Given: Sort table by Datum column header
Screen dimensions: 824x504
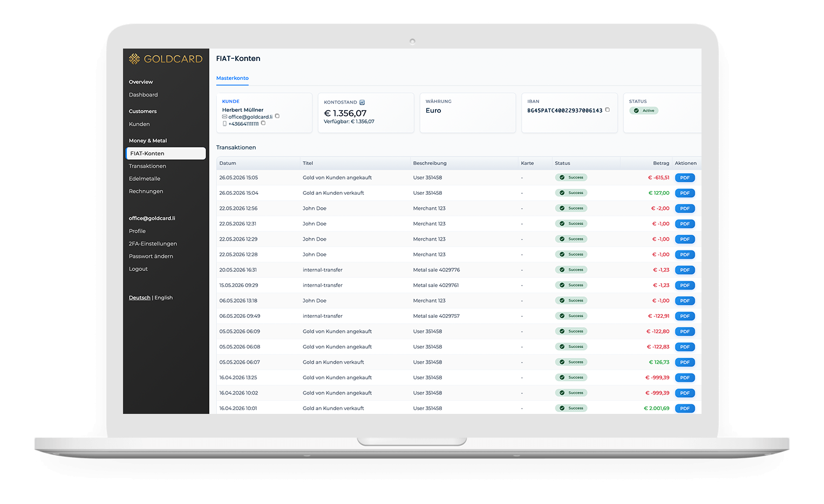Looking at the screenshot, I should coord(228,163).
